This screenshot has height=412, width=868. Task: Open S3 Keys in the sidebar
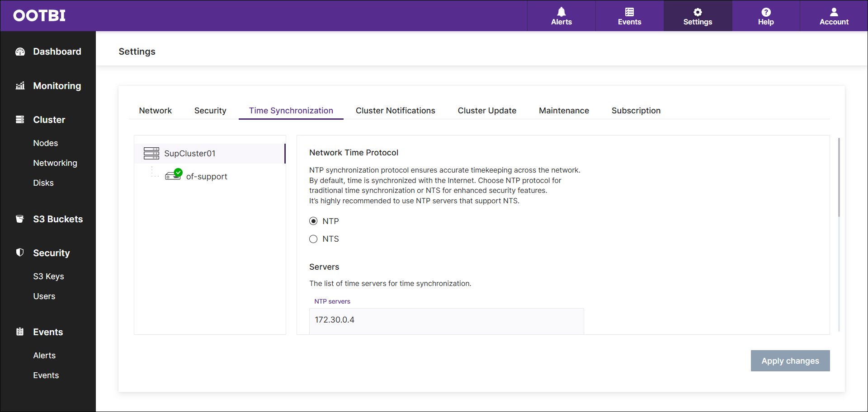click(x=48, y=276)
